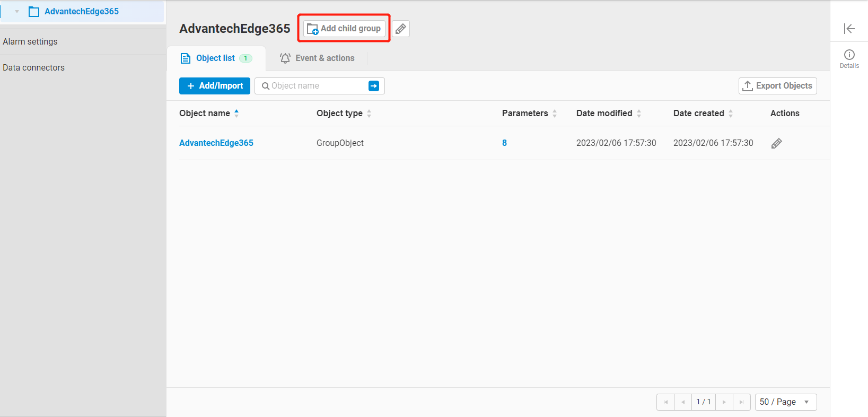Open the Details info panel
The height and width of the screenshot is (417, 868).
pyautogui.click(x=849, y=58)
